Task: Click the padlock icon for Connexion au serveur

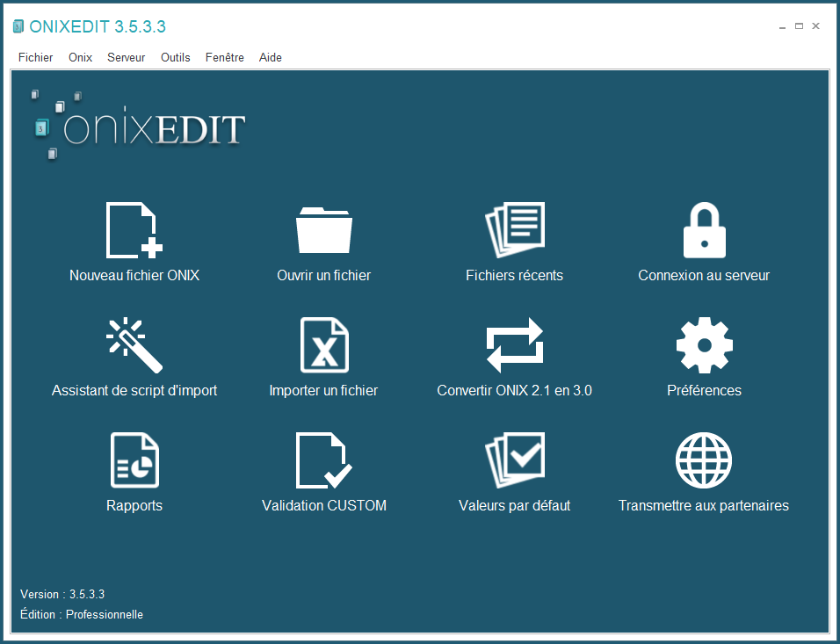Action: [x=705, y=230]
